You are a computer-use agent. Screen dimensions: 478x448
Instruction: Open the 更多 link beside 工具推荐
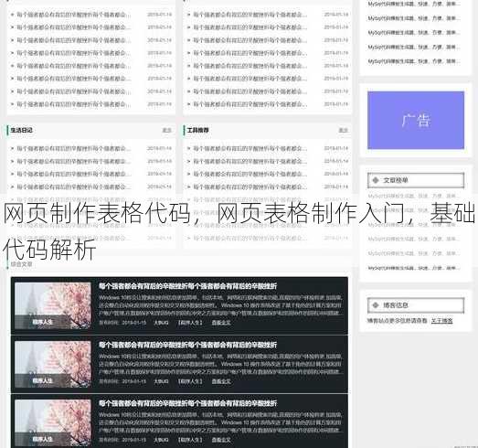343,130
